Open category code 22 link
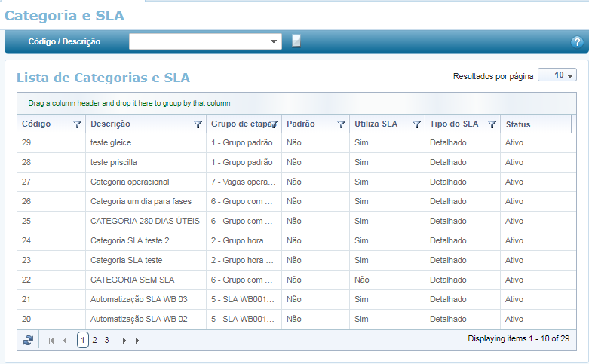 (26, 280)
